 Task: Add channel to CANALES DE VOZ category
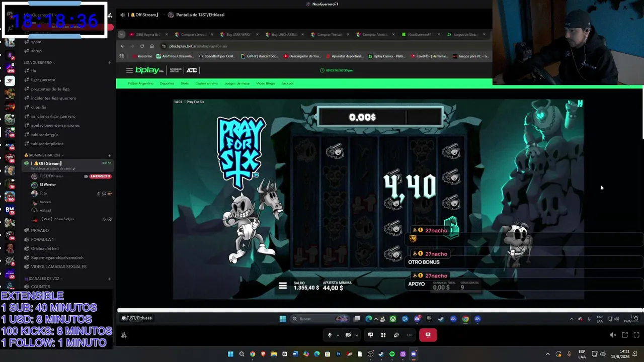point(109,279)
